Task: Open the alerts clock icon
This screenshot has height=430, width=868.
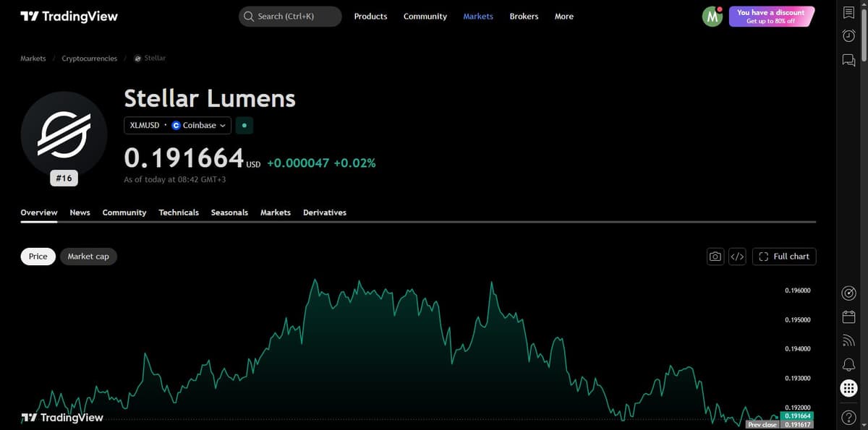Action: tap(849, 35)
